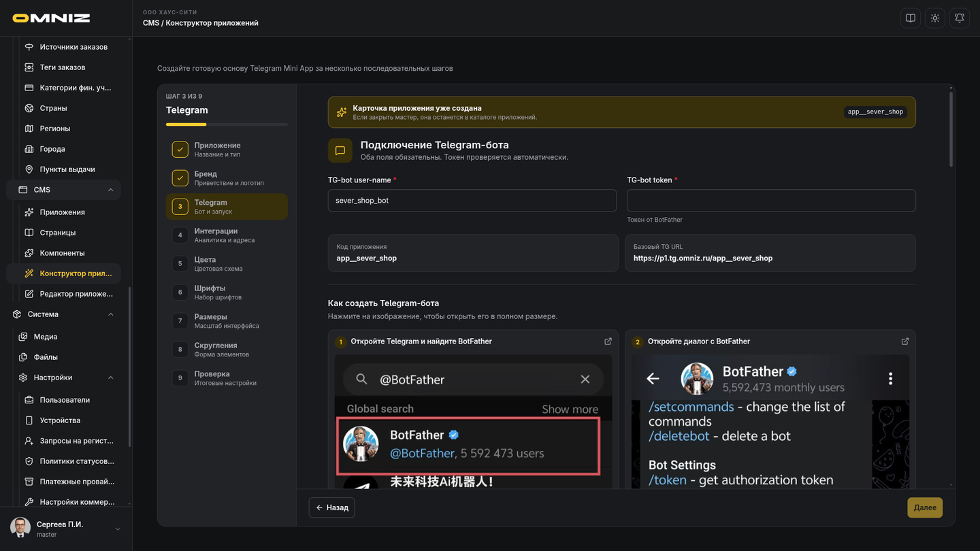Click the Устройства device icon
This screenshot has width=980, height=551.
click(x=29, y=420)
